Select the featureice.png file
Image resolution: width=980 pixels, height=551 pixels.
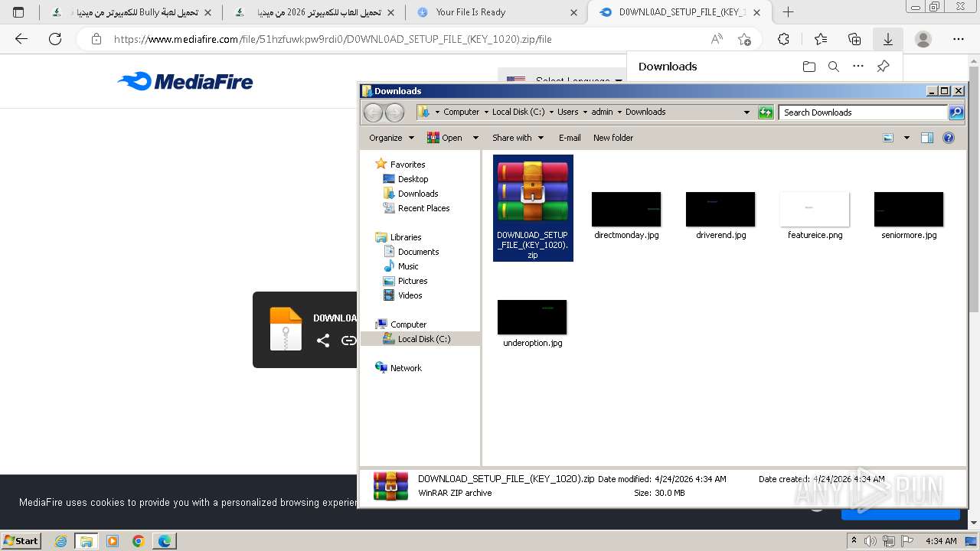(815, 216)
